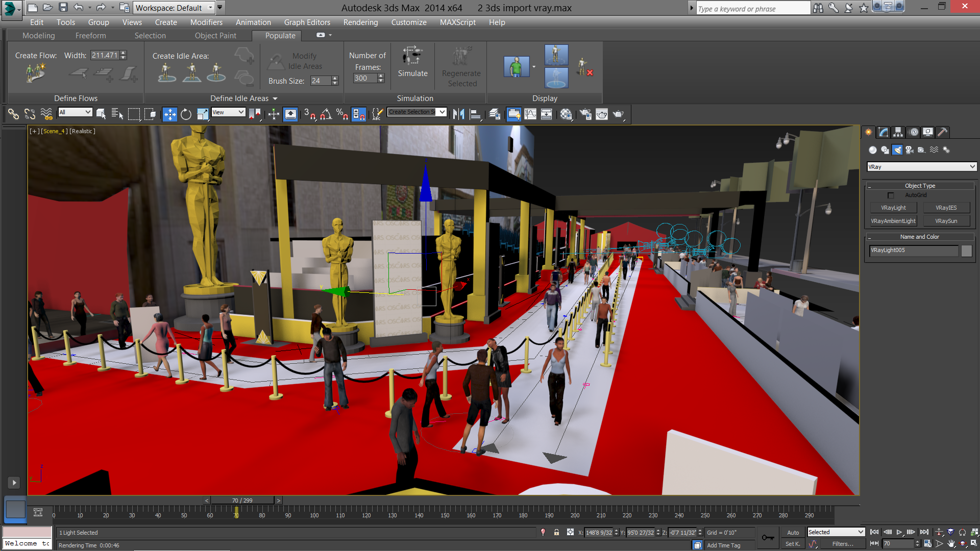The height and width of the screenshot is (551, 980).
Task: Select the Geometry category icon
Action: point(872,150)
